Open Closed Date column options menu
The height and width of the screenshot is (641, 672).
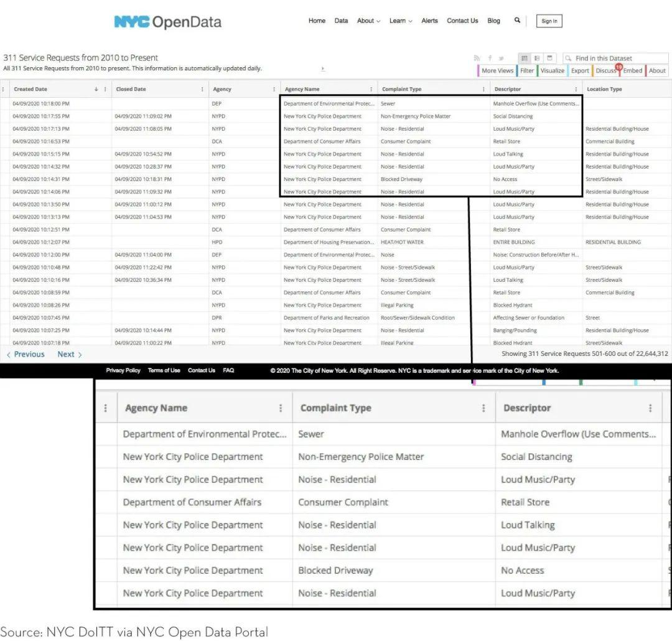pyautogui.click(x=202, y=89)
